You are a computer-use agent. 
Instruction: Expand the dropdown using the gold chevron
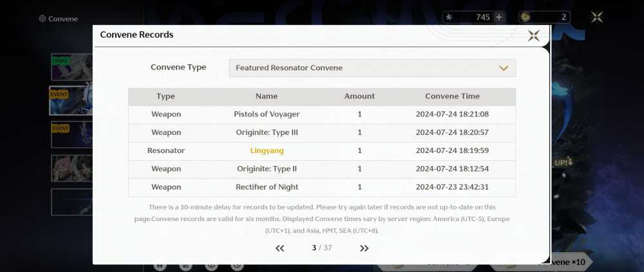coord(504,68)
